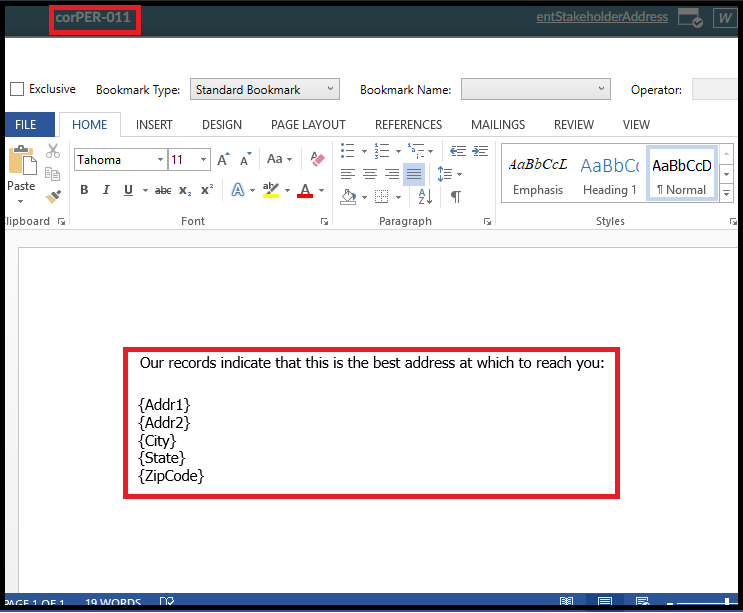Center align the text
Image resolution: width=743 pixels, height=613 pixels.
click(370, 174)
